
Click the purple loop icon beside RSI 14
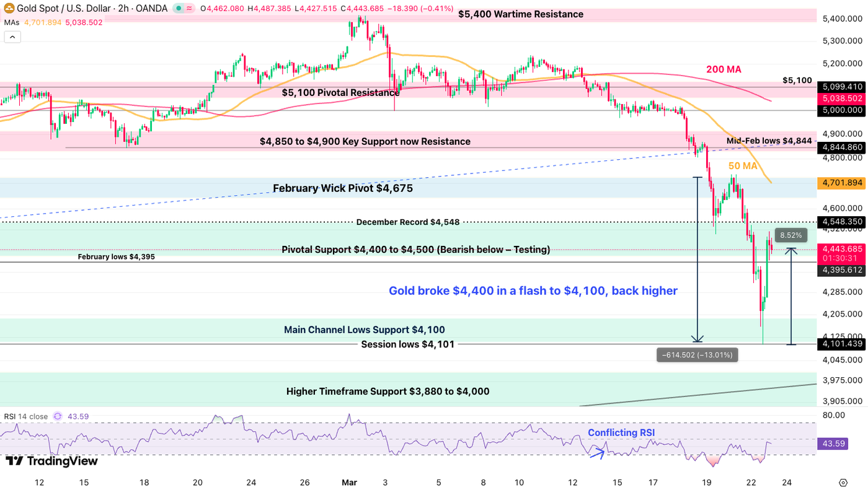pyautogui.click(x=56, y=416)
